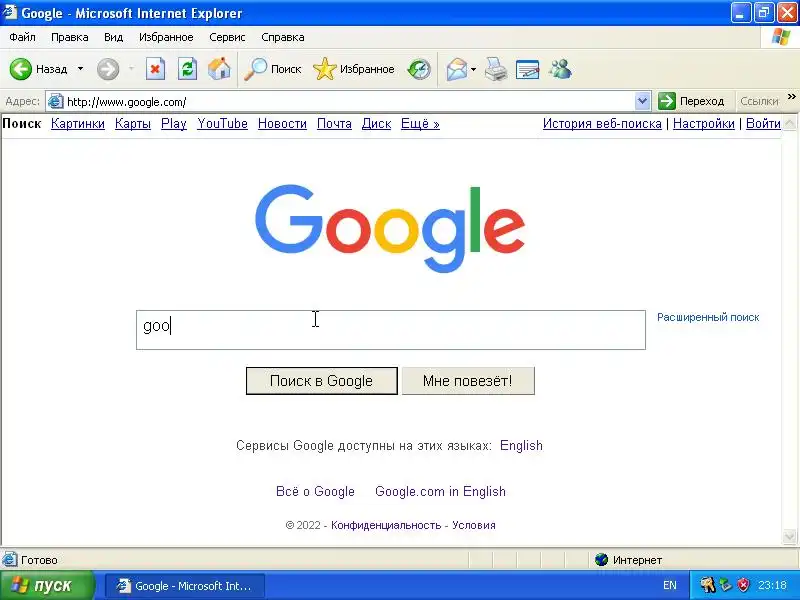Click the EN language indicator in the taskbar
This screenshot has height=600, width=800.
(x=669, y=586)
